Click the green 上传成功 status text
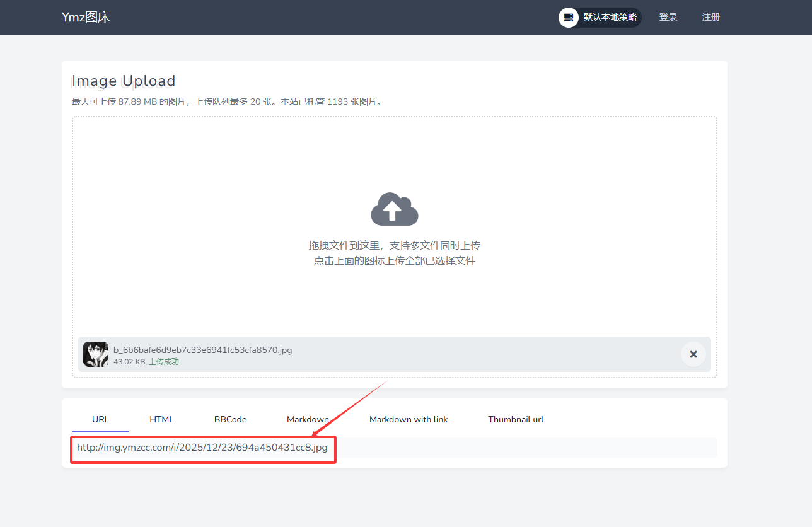The width and height of the screenshot is (812, 527). click(x=164, y=362)
